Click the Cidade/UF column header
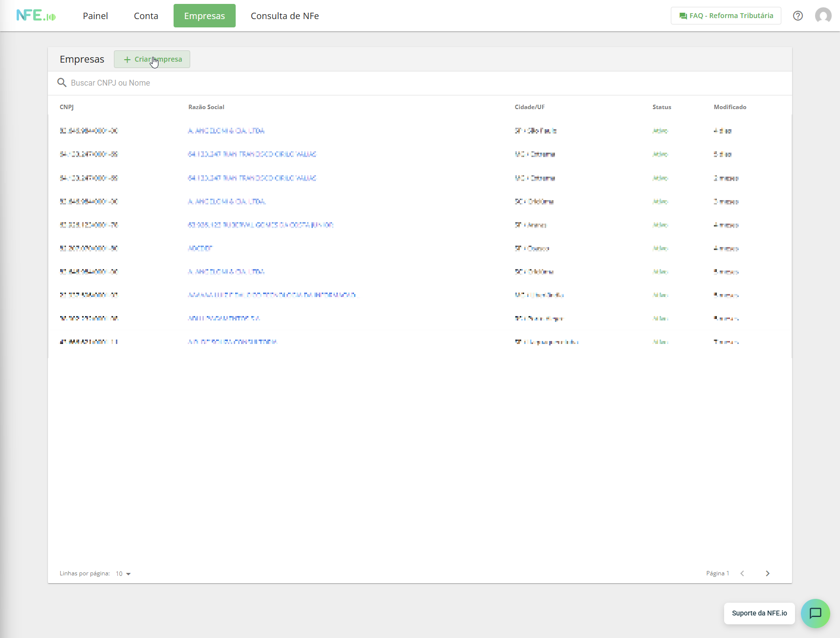Screen dimensions: 840x638 pos(530,107)
